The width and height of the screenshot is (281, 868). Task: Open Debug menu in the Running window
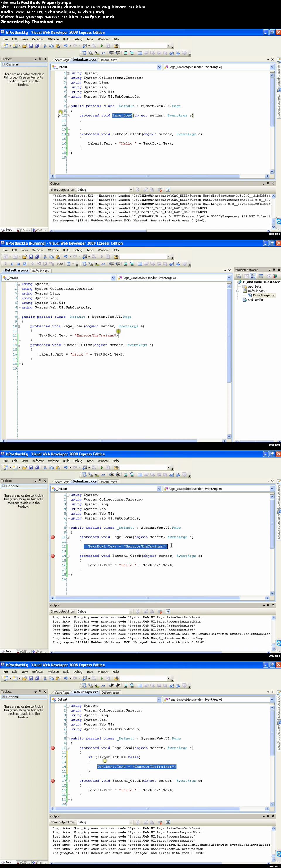coord(78,250)
